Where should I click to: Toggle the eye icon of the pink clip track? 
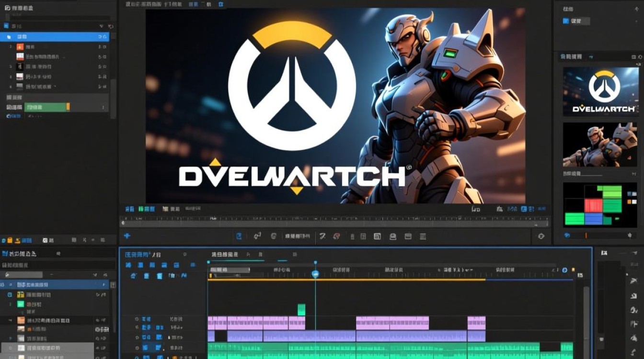[x=137, y=319]
